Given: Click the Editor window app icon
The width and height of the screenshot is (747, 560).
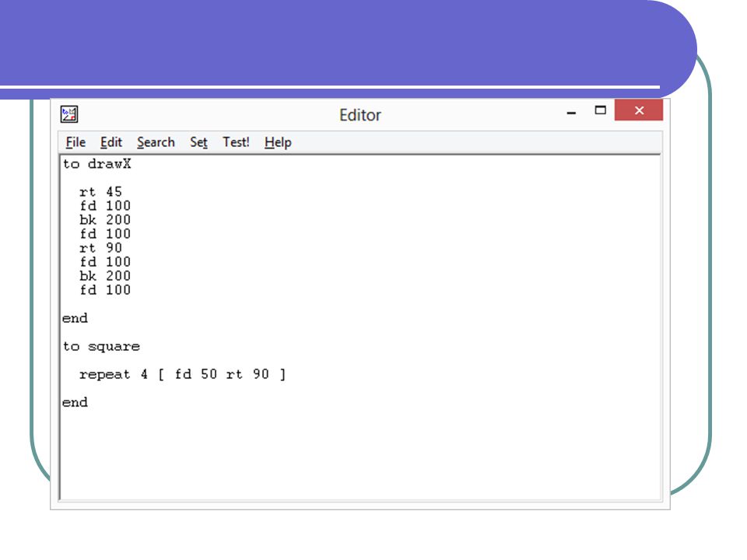Looking at the screenshot, I should pyautogui.click(x=69, y=114).
